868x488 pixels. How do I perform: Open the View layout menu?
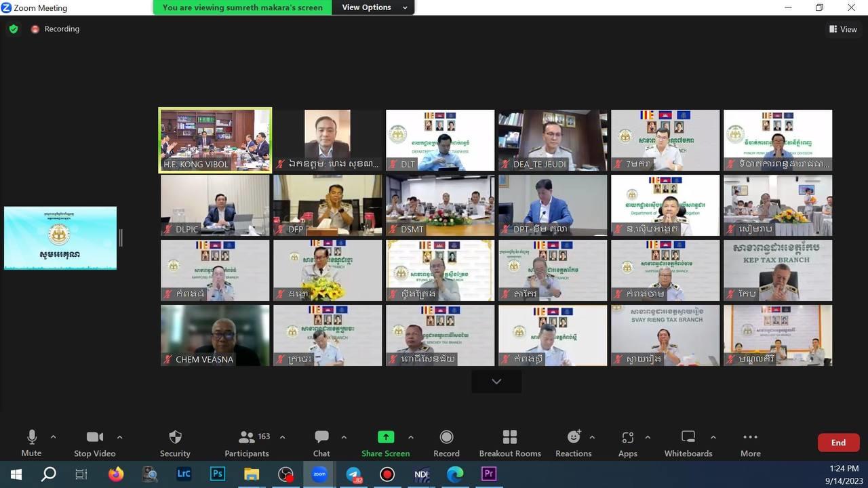pos(843,29)
